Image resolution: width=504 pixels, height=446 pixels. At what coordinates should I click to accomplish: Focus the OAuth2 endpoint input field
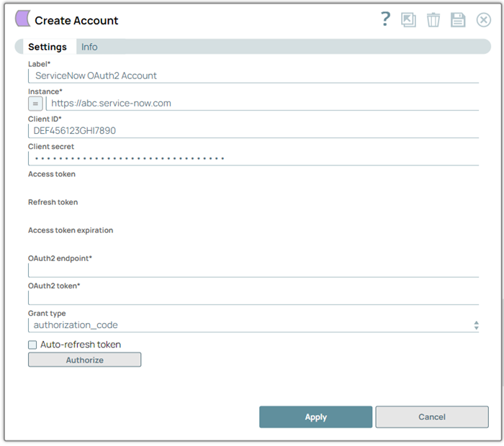click(253, 270)
